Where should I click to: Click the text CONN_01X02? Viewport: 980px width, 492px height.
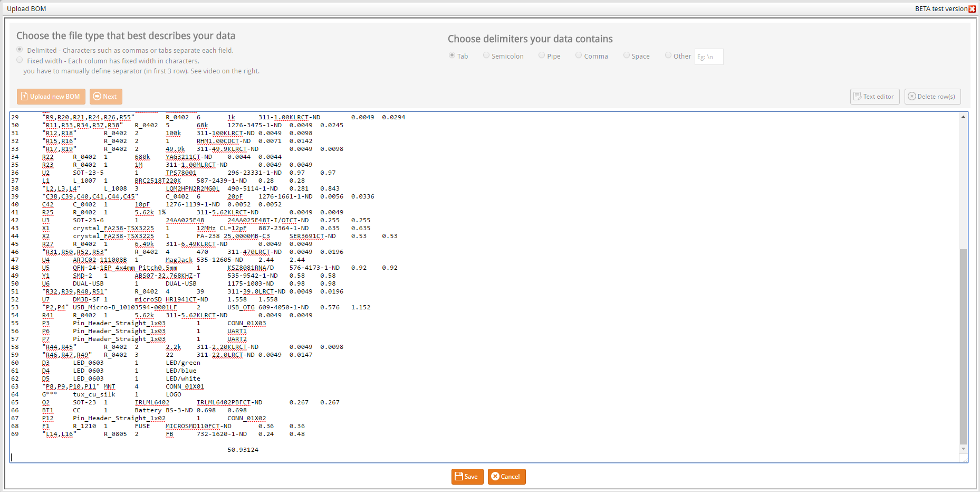247,418
